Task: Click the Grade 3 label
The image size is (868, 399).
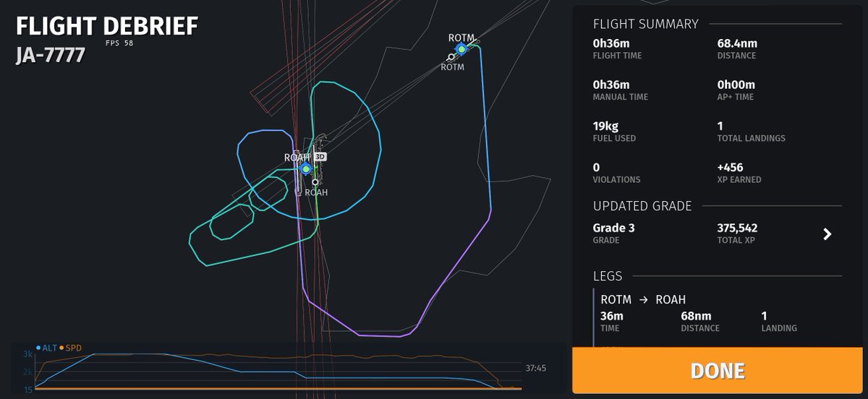Action: tap(614, 228)
